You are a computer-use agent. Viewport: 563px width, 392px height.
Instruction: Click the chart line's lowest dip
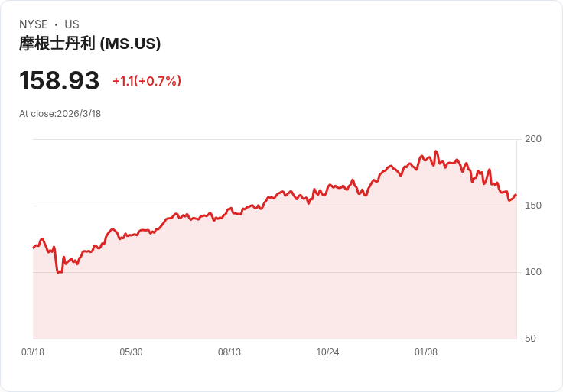pos(59,272)
